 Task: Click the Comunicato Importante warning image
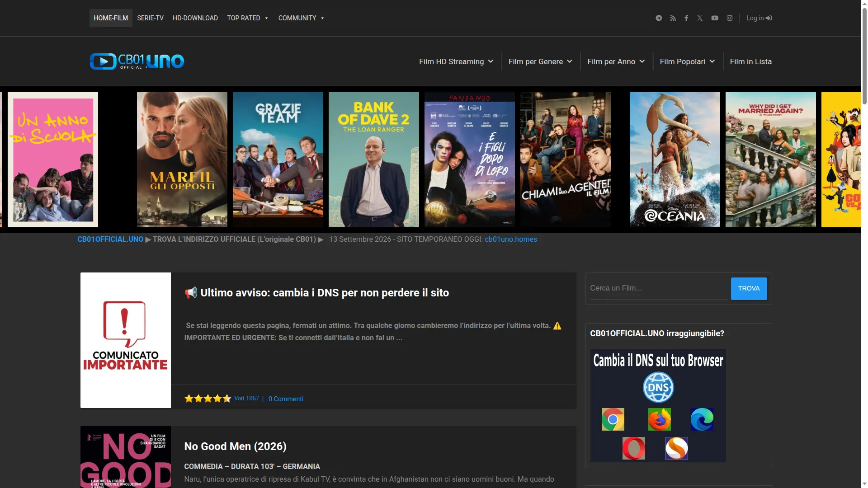(126, 340)
